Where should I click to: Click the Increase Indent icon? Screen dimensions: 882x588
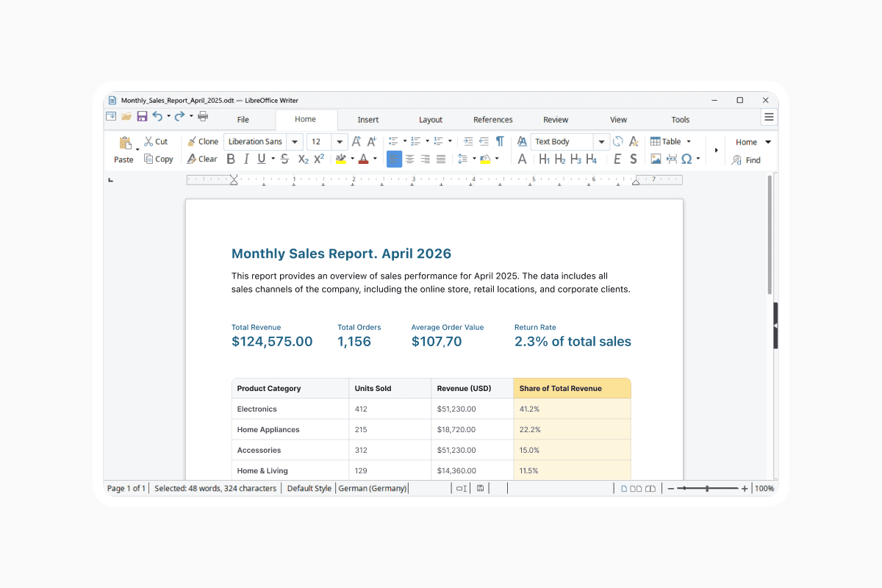pos(468,141)
